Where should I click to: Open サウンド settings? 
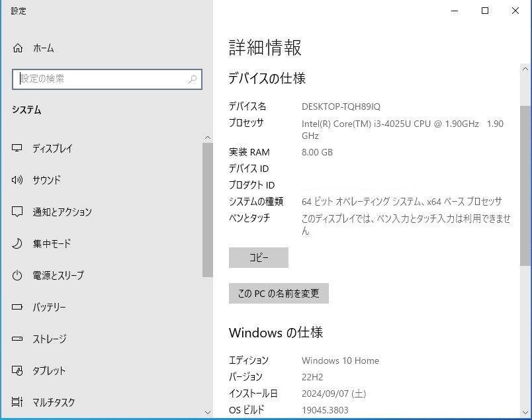coord(46,180)
